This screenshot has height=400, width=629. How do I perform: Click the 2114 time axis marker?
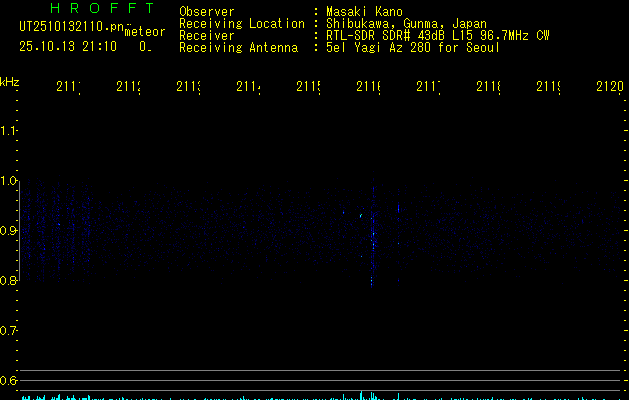point(248,87)
